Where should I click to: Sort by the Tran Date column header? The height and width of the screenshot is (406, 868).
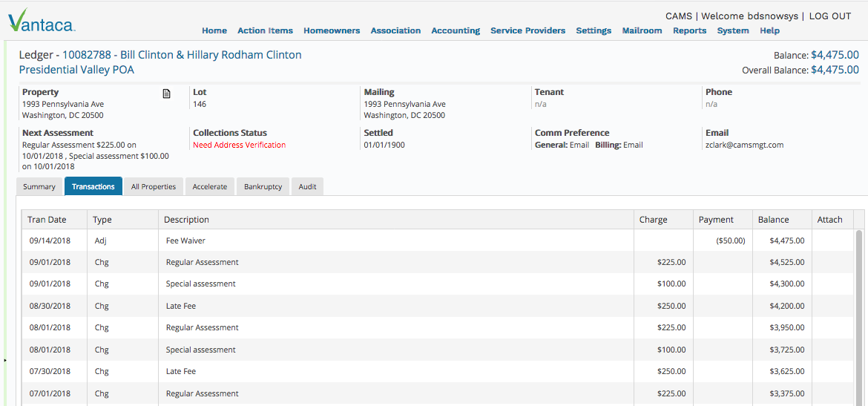(x=47, y=220)
